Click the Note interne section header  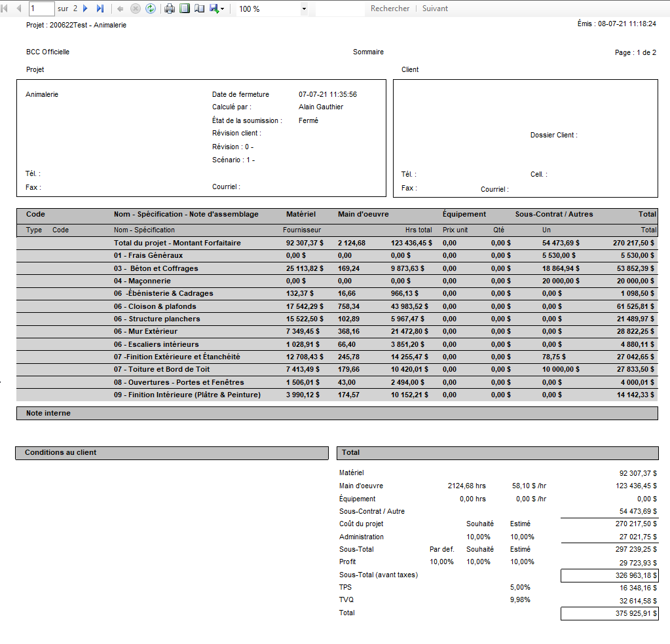click(48, 413)
